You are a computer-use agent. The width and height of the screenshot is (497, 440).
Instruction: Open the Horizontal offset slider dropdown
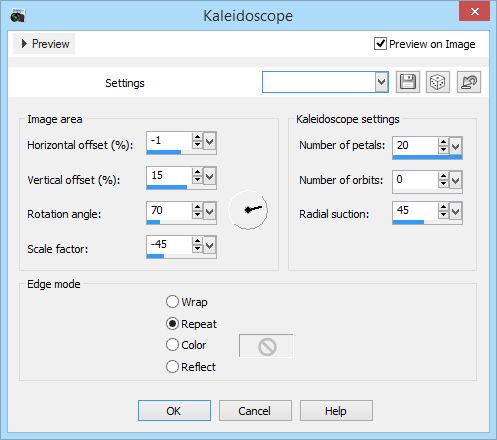(209, 142)
